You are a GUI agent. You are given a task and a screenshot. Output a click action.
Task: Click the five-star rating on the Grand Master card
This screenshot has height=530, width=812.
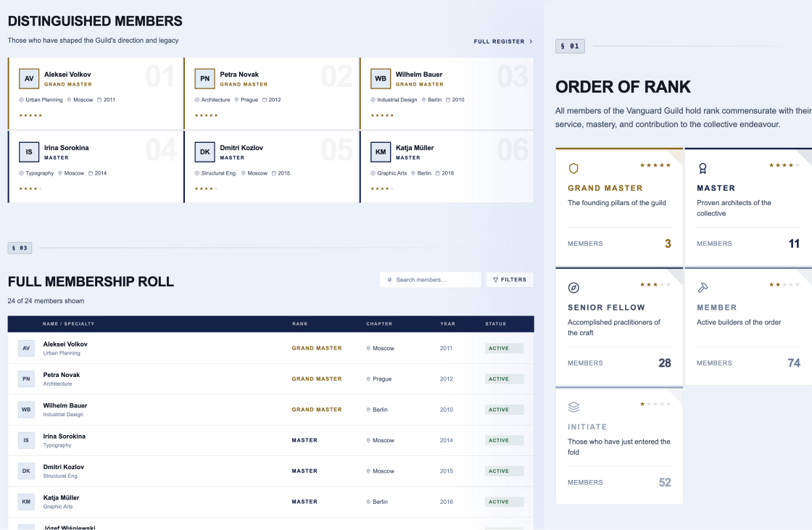[x=654, y=165]
